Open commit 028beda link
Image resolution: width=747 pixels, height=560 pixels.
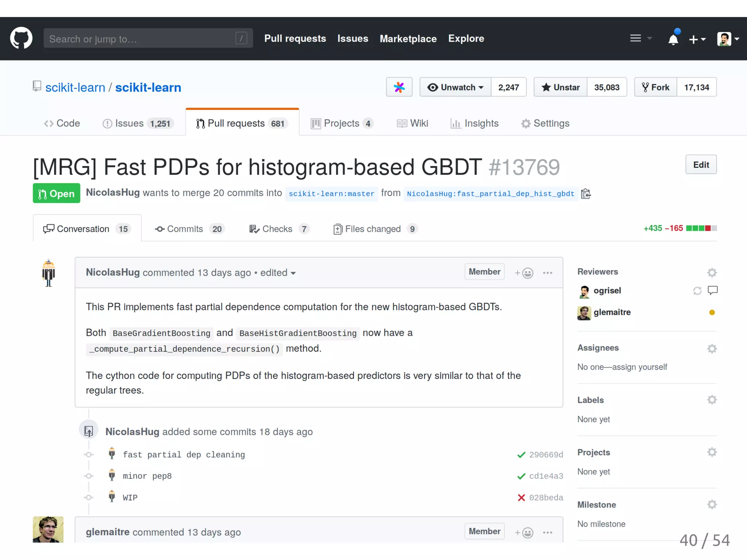[546, 498]
